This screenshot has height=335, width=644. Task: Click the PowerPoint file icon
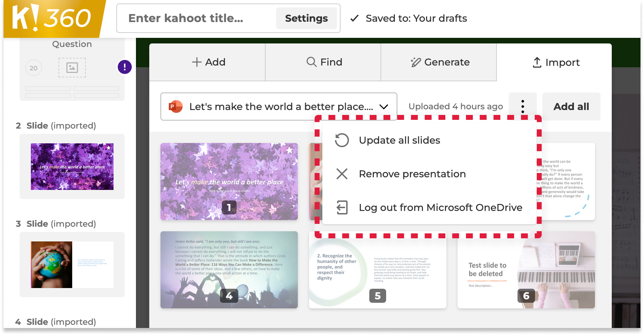(x=176, y=107)
